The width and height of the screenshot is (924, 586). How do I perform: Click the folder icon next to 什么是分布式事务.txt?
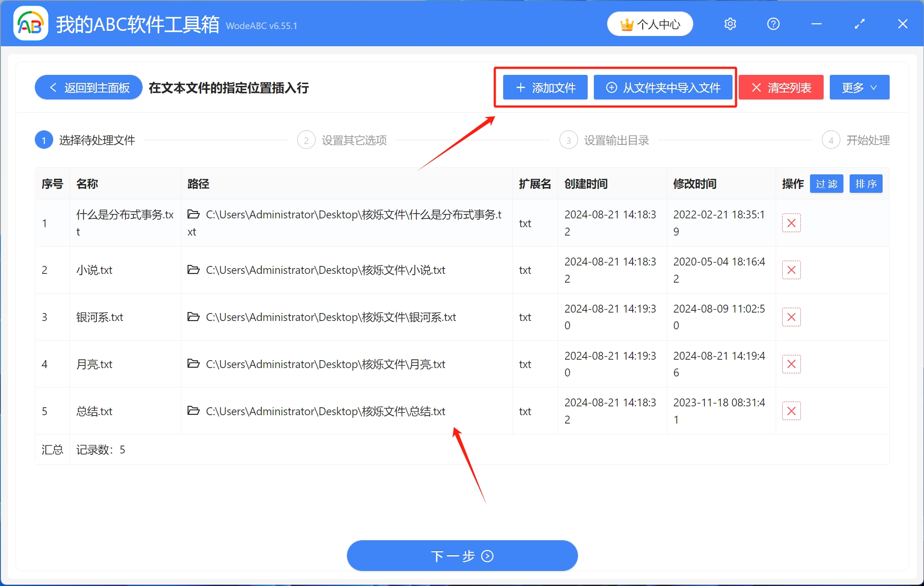[x=194, y=214]
